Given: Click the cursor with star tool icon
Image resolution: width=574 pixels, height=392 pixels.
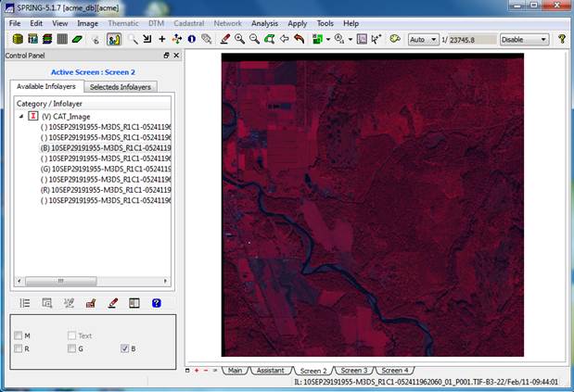Looking at the screenshot, I should tap(376, 39).
